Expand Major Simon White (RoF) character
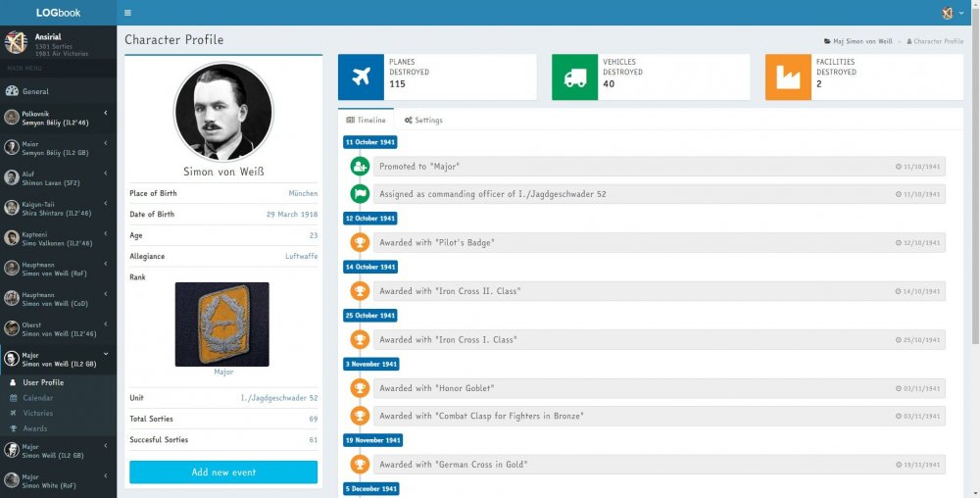This screenshot has height=498, width=980. tap(58, 480)
